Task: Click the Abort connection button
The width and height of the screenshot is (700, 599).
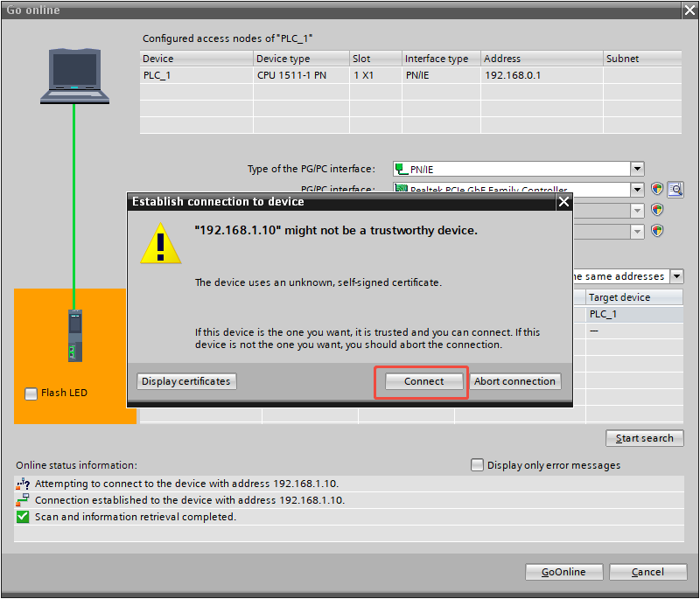Action: coord(514,381)
